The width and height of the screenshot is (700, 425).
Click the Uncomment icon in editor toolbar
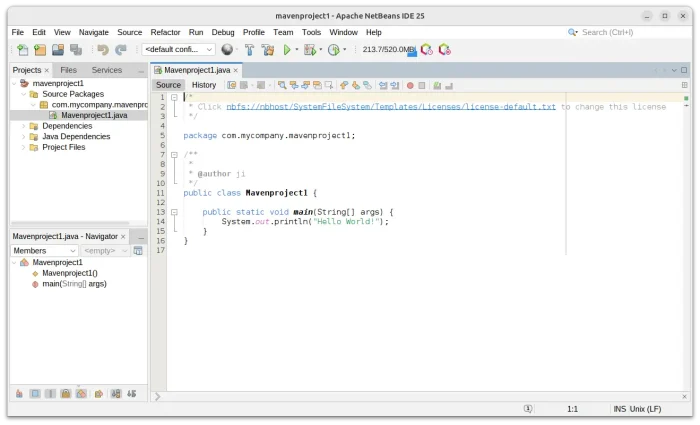449,85
